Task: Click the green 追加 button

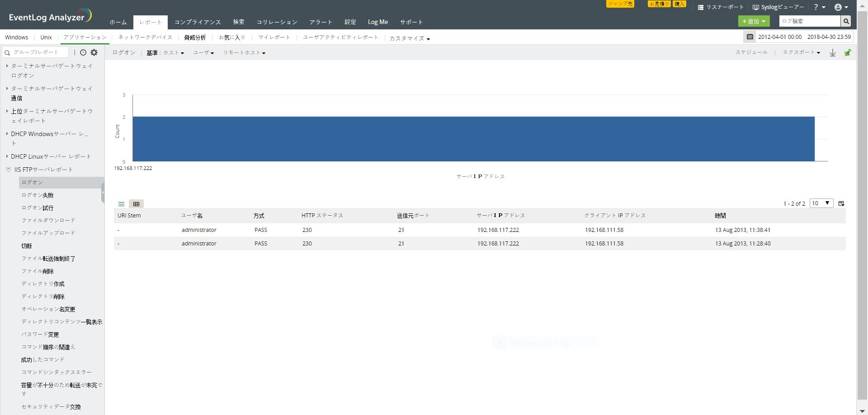Action: [x=753, y=21]
